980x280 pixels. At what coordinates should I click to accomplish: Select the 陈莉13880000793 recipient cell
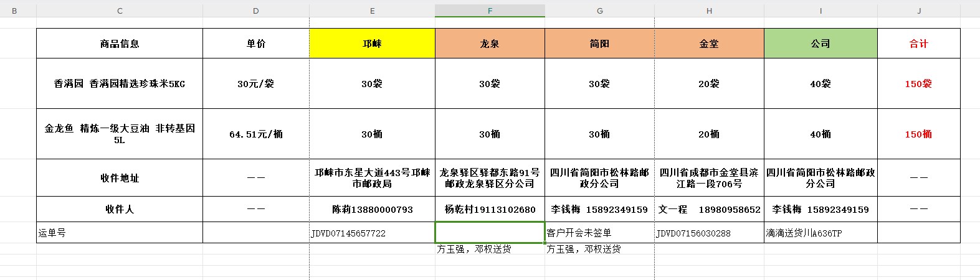[x=372, y=209]
